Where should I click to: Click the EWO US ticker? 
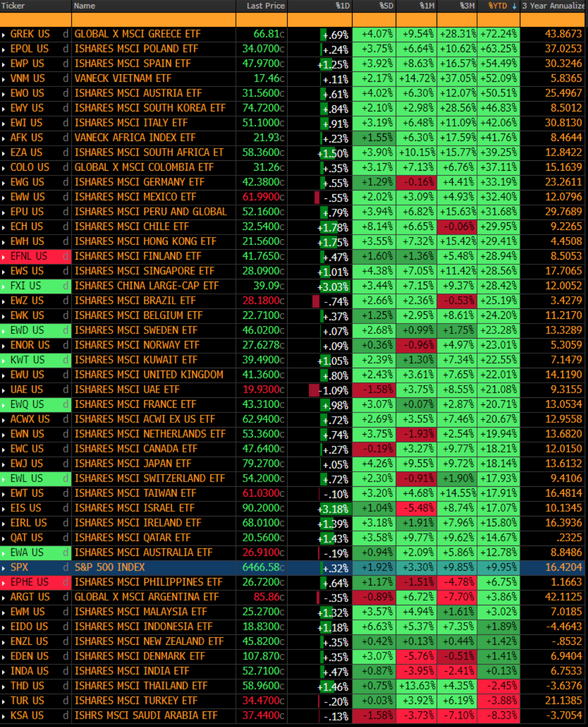coord(27,94)
